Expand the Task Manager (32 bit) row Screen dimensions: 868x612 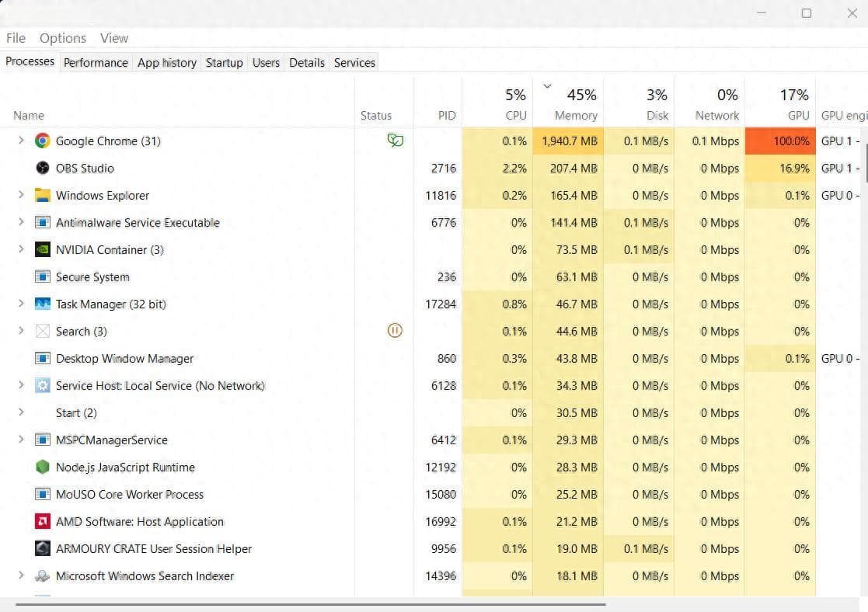[21, 303]
